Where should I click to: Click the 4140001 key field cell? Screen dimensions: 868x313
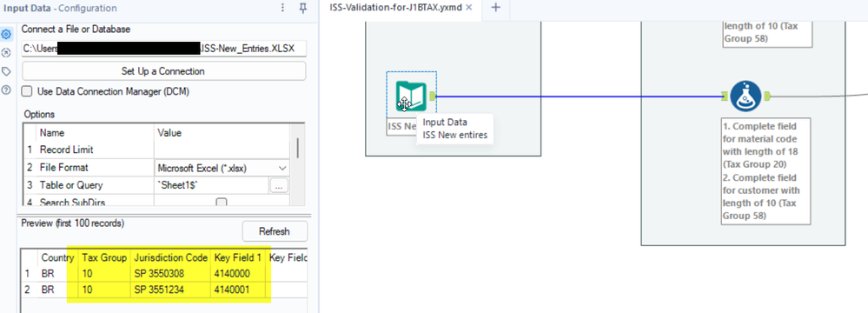pos(237,290)
